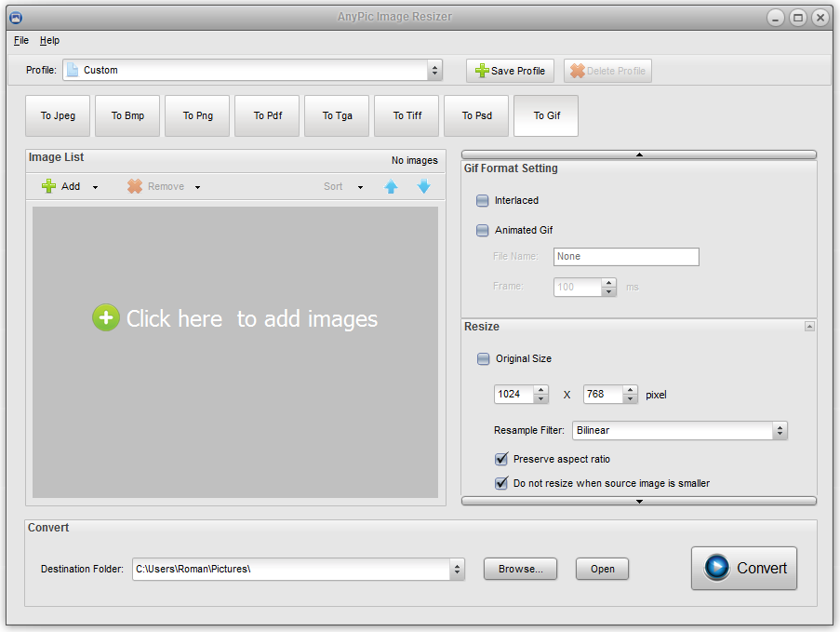Increase Frame delay with up stepper
Viewport: 840px width, 632px height.
click(608, 283)
